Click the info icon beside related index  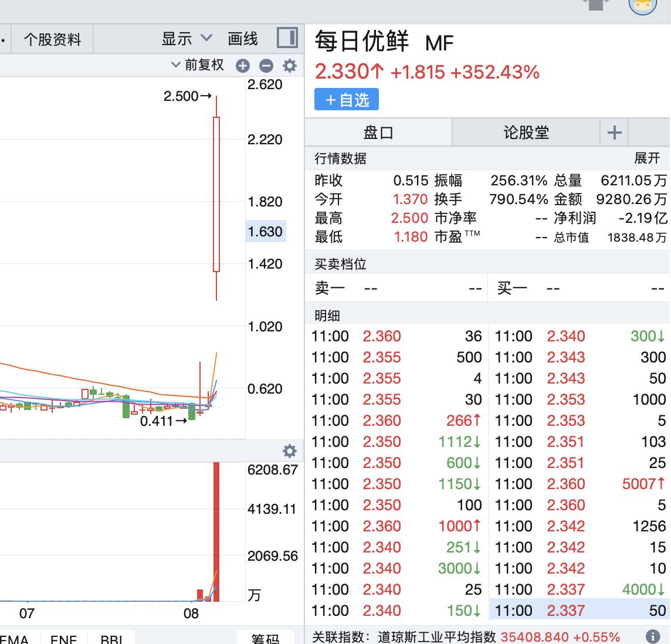[652, 636]
